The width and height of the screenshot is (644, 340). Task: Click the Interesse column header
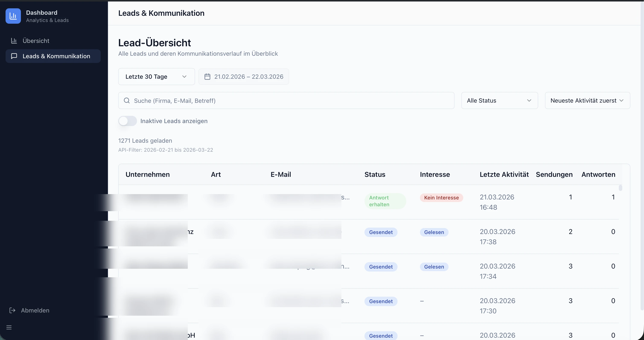coord(435,175)
